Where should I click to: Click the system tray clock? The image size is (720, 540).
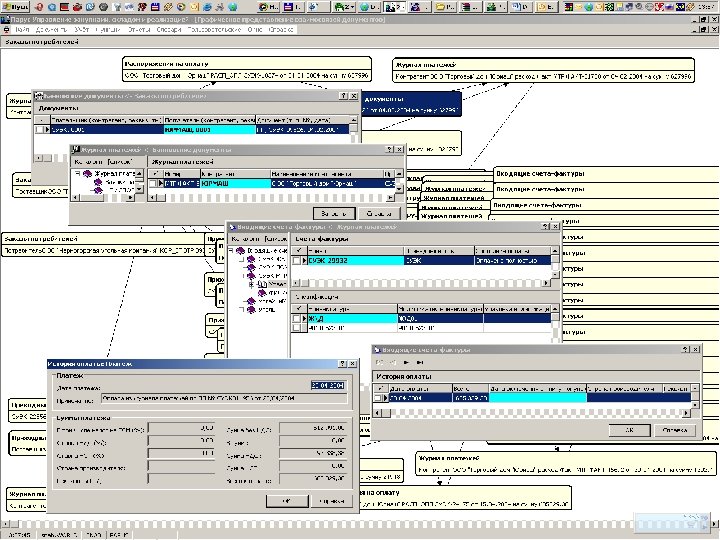click(708, 7)
